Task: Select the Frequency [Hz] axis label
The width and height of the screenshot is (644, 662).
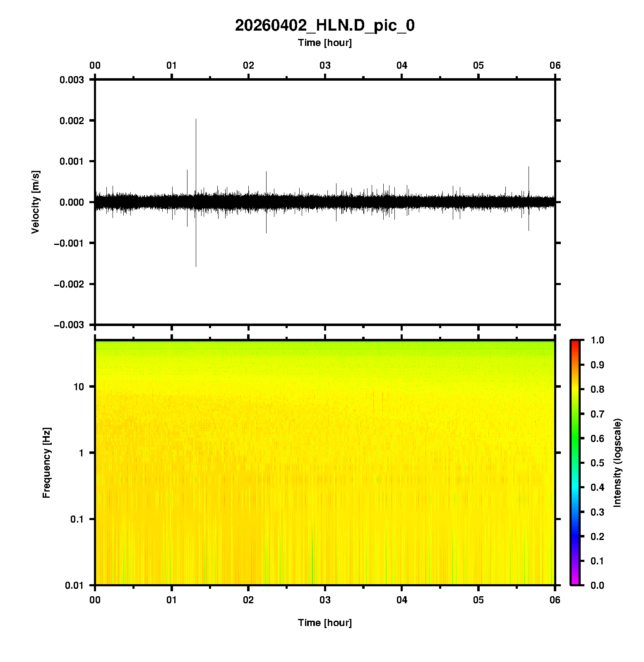Action: point(46,463)
